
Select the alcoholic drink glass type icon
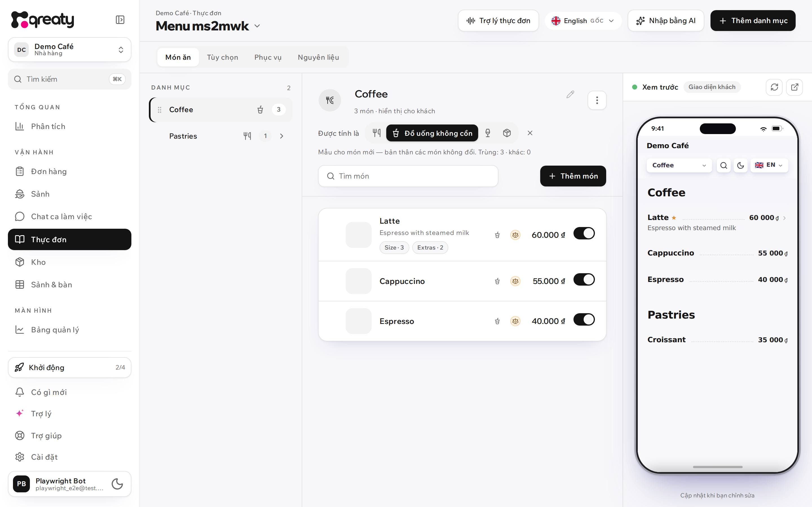pyautogui.click(x=487, y=133)
